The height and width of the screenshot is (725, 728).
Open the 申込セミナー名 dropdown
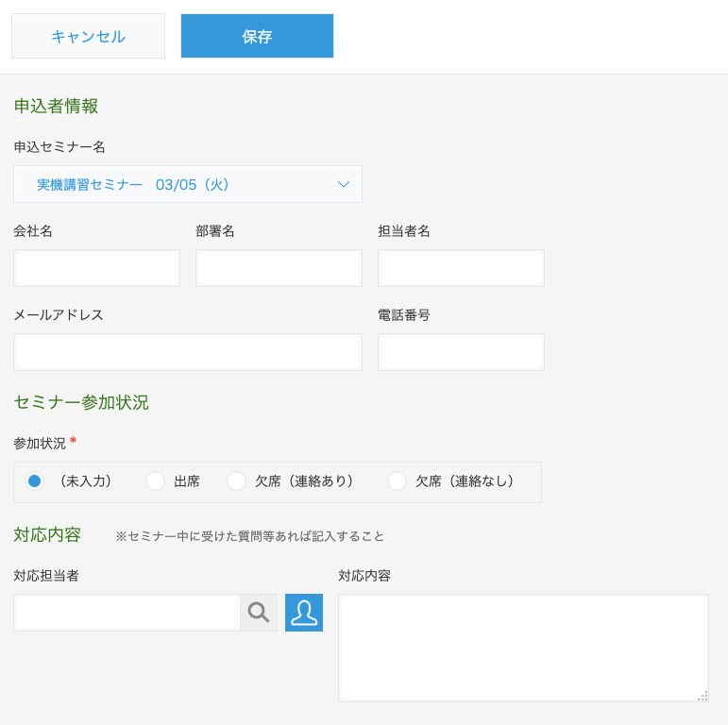(188, 184)
